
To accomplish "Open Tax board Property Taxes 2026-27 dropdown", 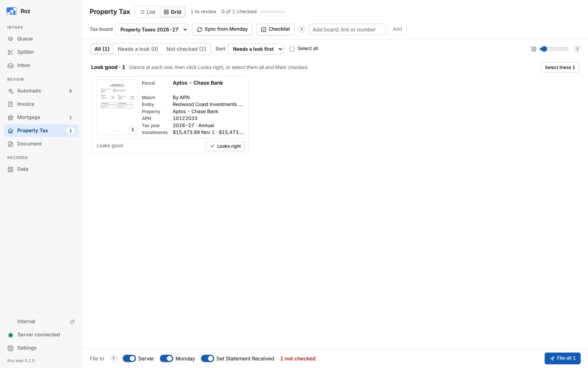I will 152,29.
